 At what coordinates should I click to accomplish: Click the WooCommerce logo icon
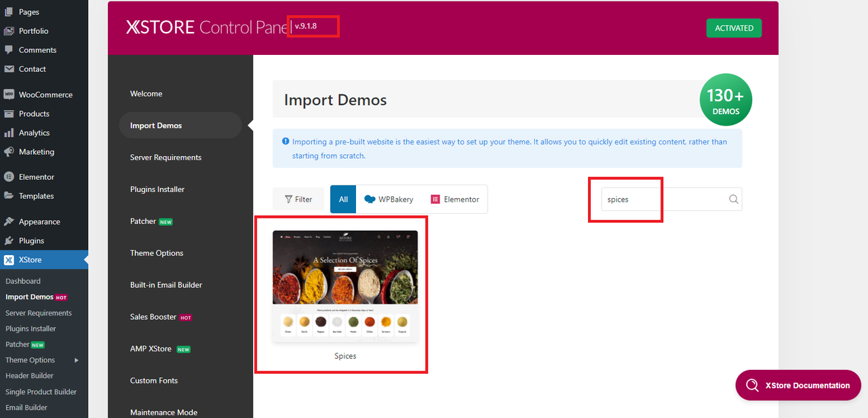[x=9, y=95]
